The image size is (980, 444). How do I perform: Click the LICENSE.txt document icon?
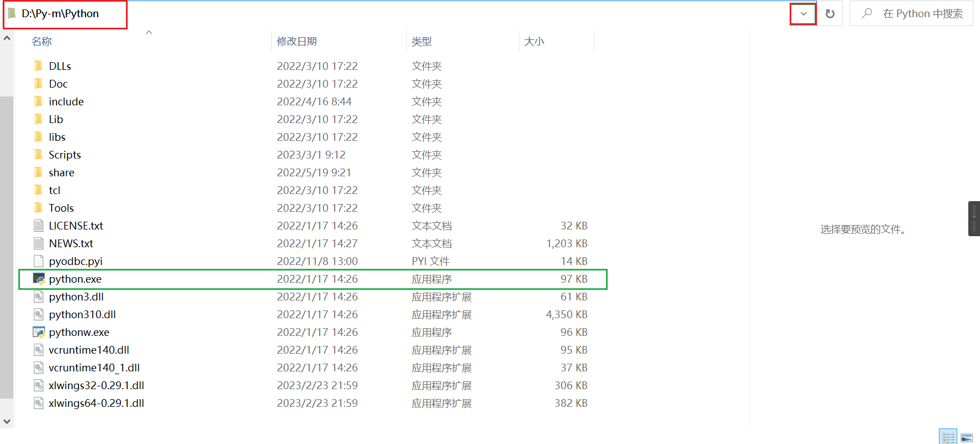tap(38, 226)
